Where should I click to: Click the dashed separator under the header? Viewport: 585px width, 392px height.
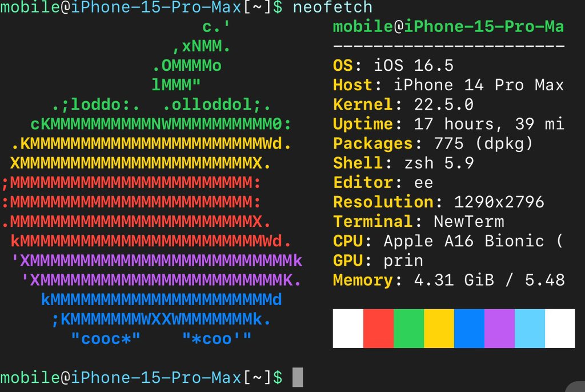coord(448,46)
